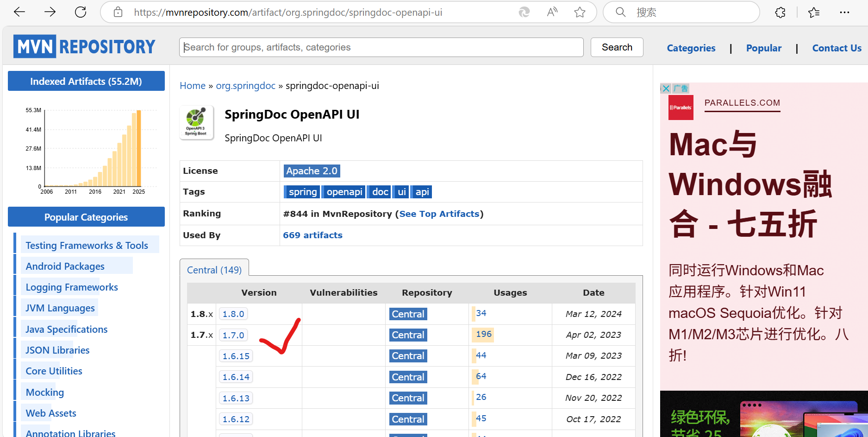Viewport: 868px width, 437px height.
Task: Open the Categories page
Action: pyautogui.click(x=691, y=48)
